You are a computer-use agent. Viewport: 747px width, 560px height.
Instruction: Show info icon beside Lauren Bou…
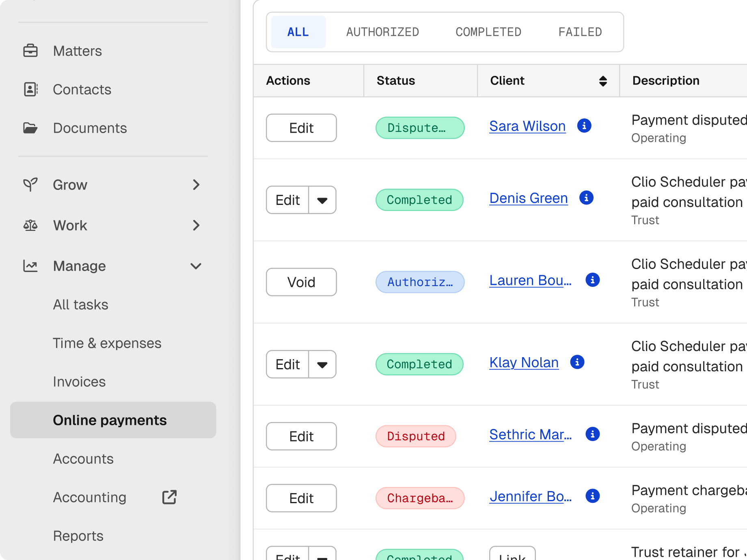[593, 280]
